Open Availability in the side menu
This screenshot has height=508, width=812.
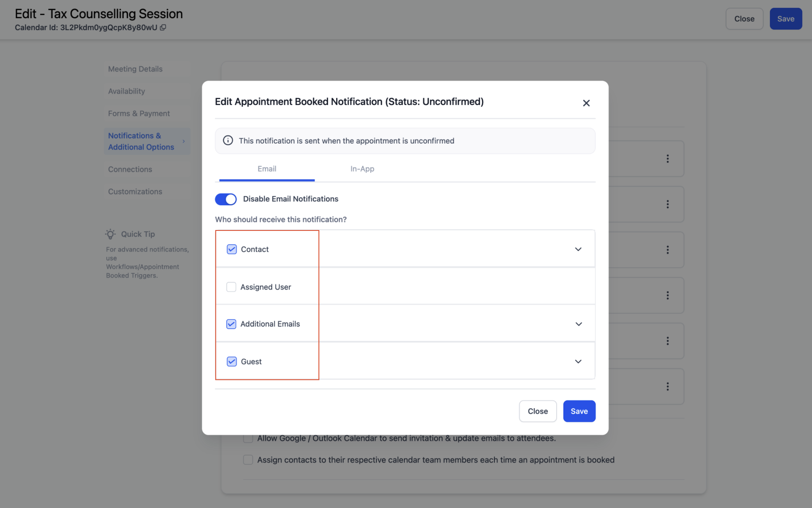(127, 91)
